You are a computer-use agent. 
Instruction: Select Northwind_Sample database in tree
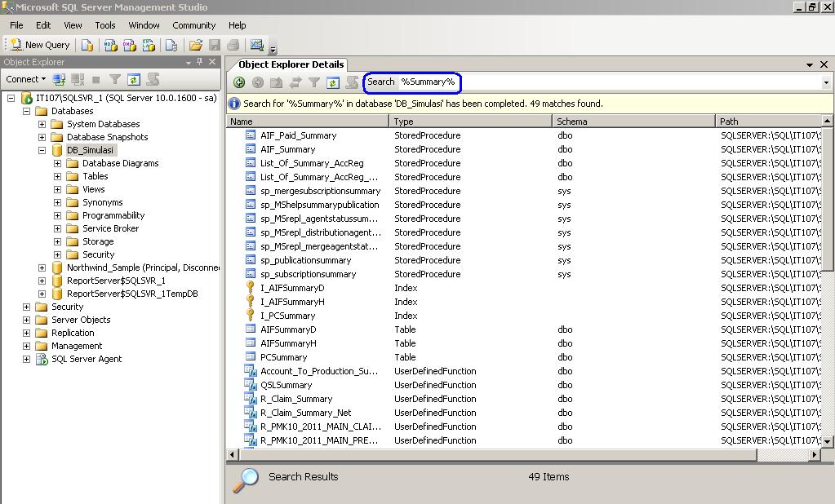pyautogui.click(x=143, y=267)
